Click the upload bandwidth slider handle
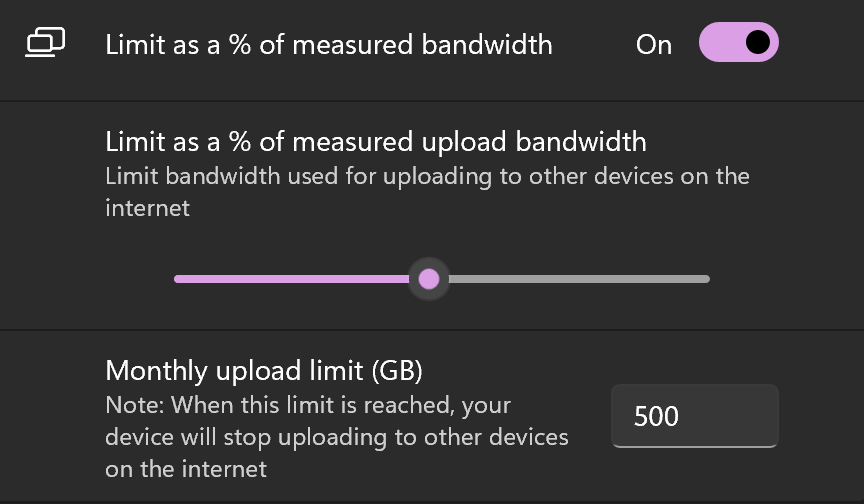The width and height of the screenshot is (864, 504). point(429,278)
